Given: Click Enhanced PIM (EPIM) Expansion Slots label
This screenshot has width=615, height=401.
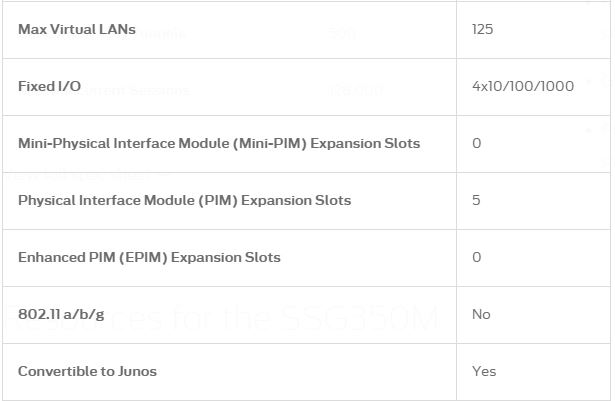Looking at the screenshot, I should tap(149, 257).
